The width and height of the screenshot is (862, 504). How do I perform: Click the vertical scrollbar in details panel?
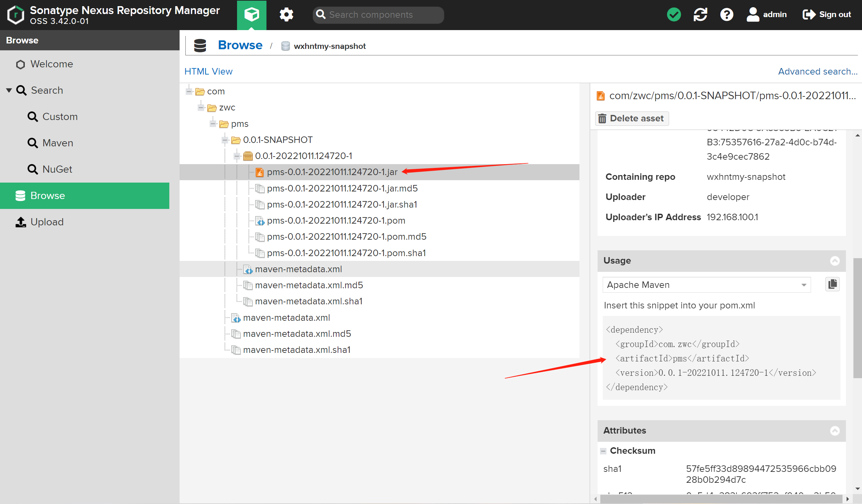pyautogui.click(x=857, y=318)
